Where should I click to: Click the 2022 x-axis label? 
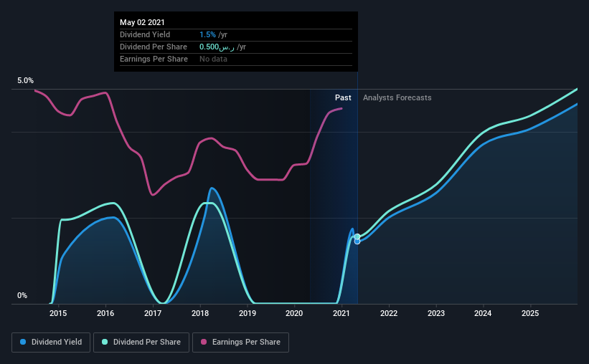coord(389,313)
